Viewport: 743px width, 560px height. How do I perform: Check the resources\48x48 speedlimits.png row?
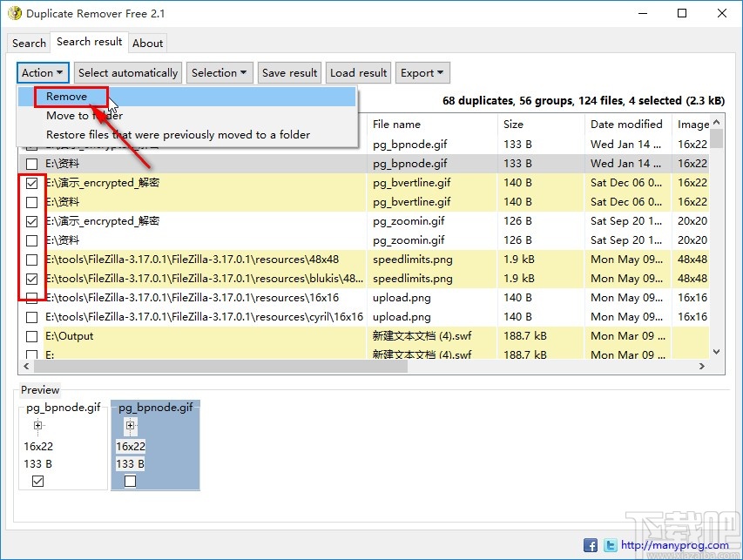pos(31,260)
